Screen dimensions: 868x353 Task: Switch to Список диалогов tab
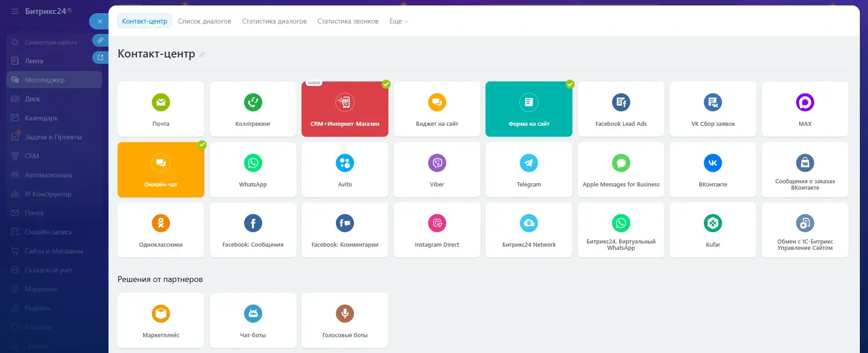click(x=204, y=21)
